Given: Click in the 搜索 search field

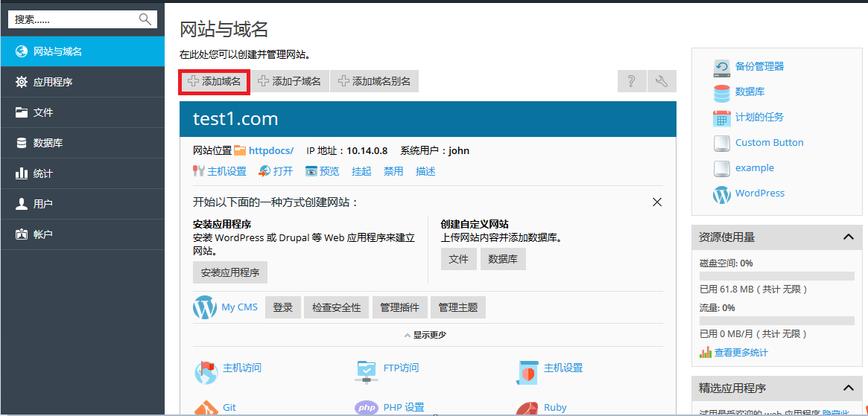Looking at the screenshot, I should [x=75, y=19].
